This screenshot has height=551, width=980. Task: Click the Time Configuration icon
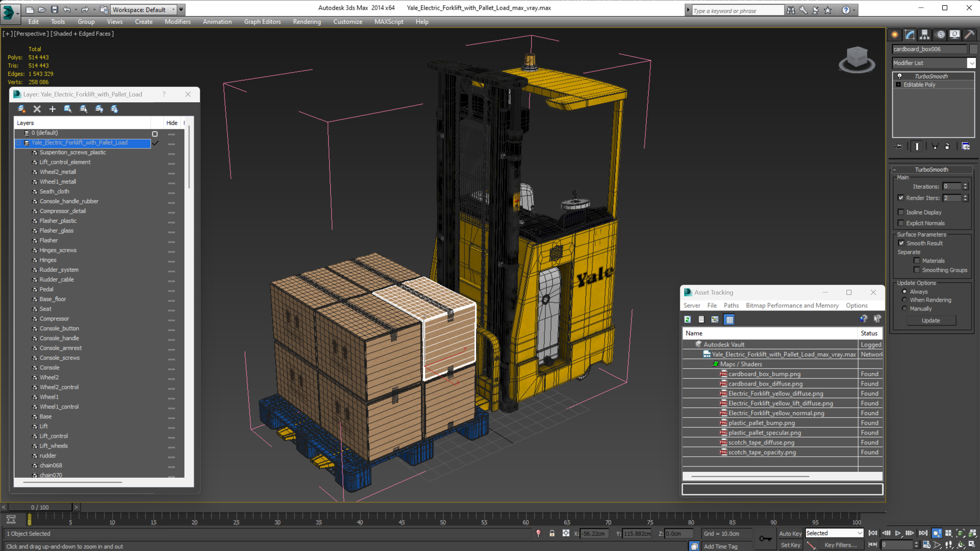click(926, 544)
